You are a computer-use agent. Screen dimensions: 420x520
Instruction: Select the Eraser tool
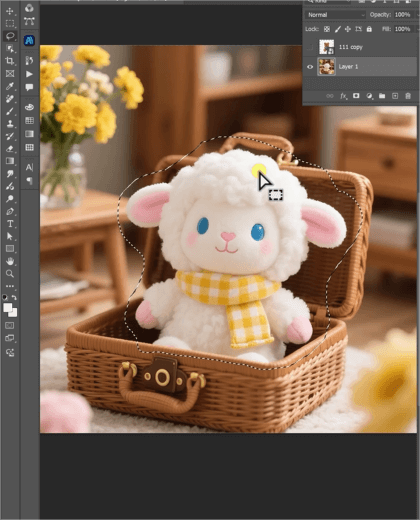(x=10, y=149)
